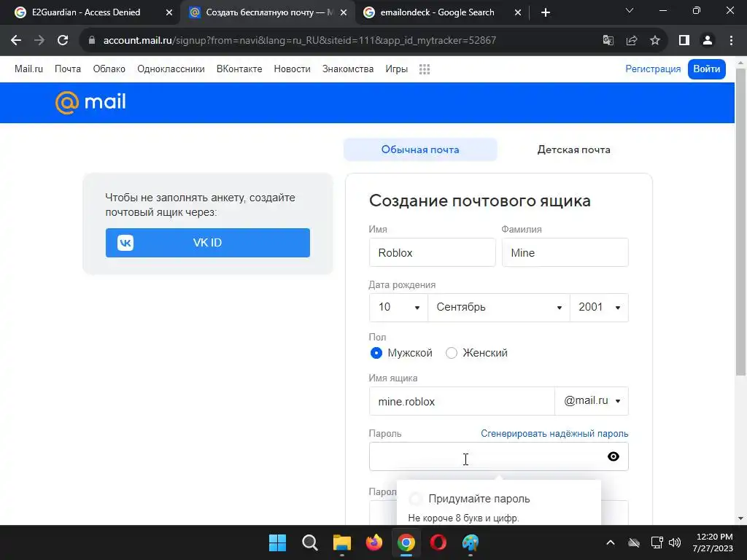Screen dimensions: 747x560
Task: Click the Имя field containing Roblox
Action: pos(432,252)
